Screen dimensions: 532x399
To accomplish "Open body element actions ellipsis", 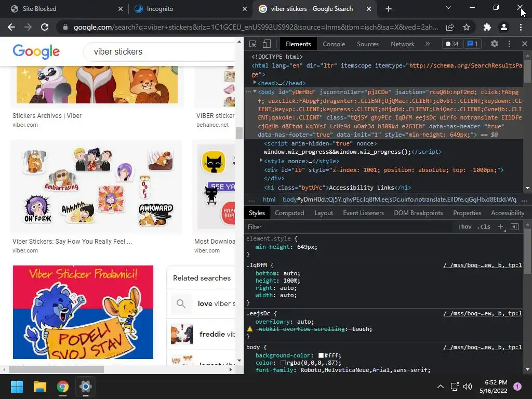I will pos(248,91).
